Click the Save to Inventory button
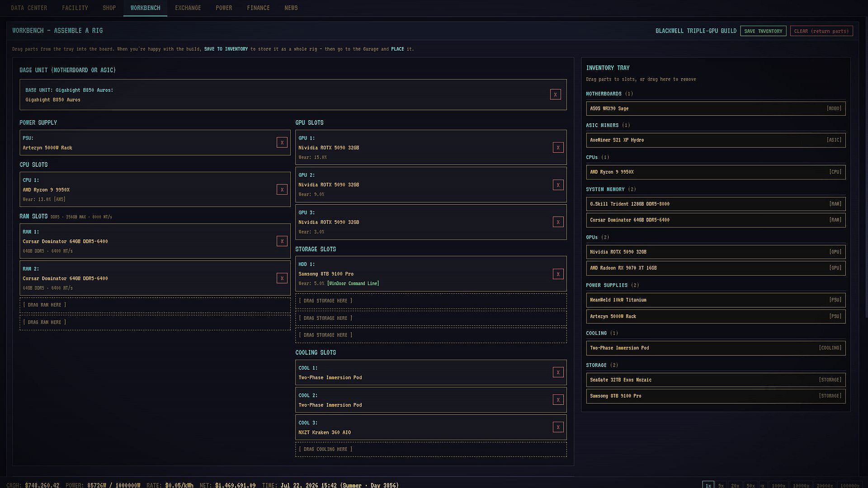The height and width of the screenshot is (488, 868). click(763, 31)
